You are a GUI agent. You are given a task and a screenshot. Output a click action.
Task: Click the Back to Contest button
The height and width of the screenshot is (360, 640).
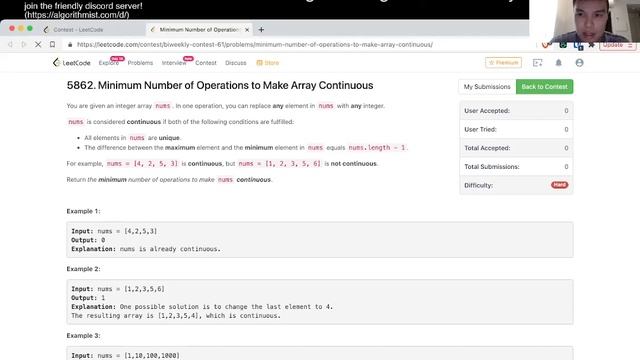pyautogui.click(x=544, y=87)
